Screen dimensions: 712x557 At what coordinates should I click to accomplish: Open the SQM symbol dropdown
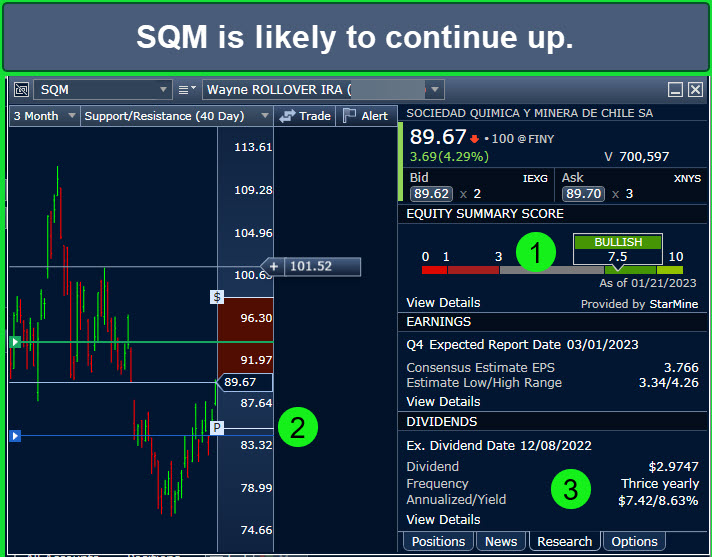(164, 90)
